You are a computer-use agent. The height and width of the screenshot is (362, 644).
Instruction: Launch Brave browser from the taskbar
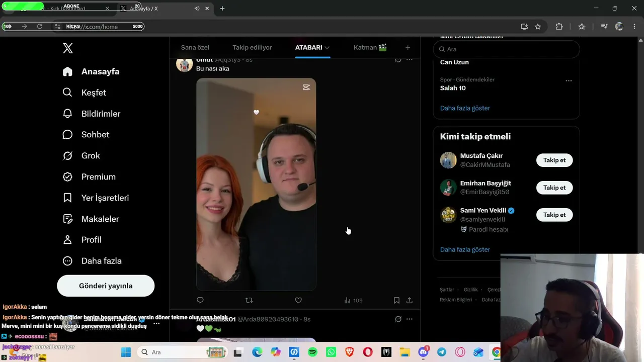pos(349,352)
